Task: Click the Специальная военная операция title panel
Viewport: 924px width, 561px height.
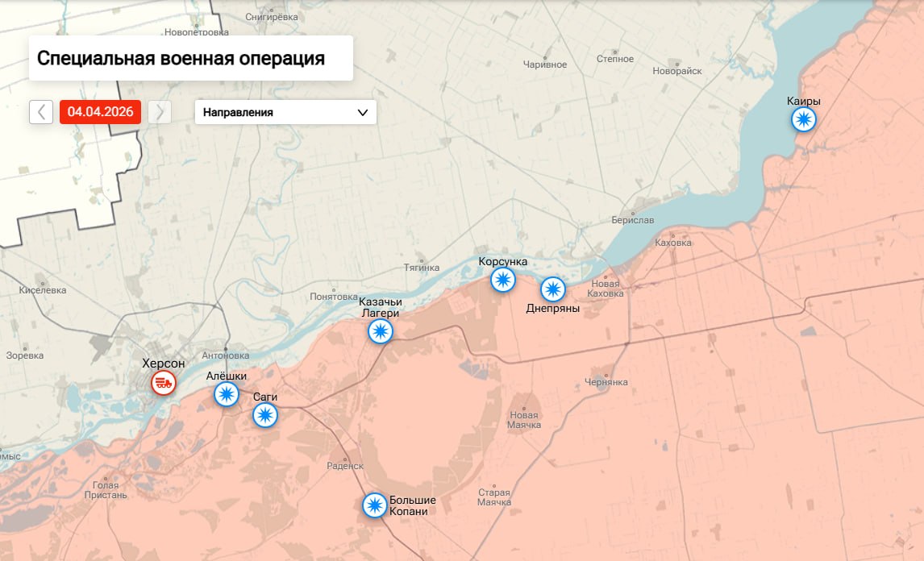Action: click(x=181, y=58)
